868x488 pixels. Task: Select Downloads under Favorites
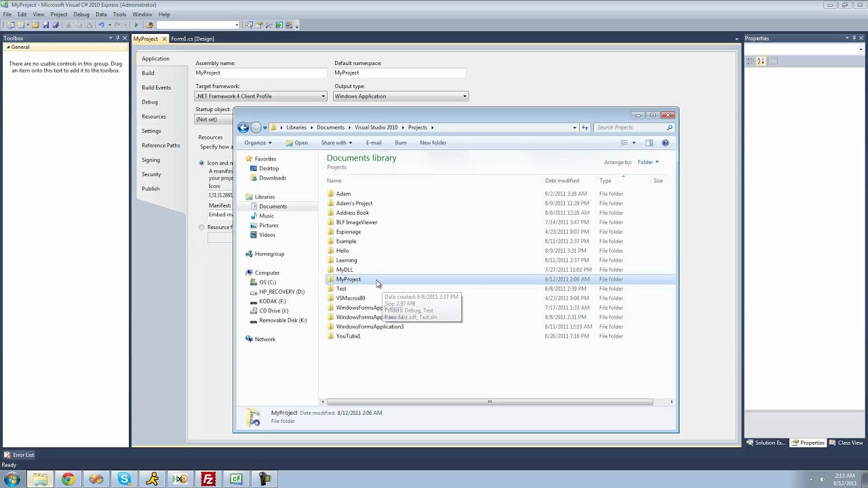tap(272, 178)
